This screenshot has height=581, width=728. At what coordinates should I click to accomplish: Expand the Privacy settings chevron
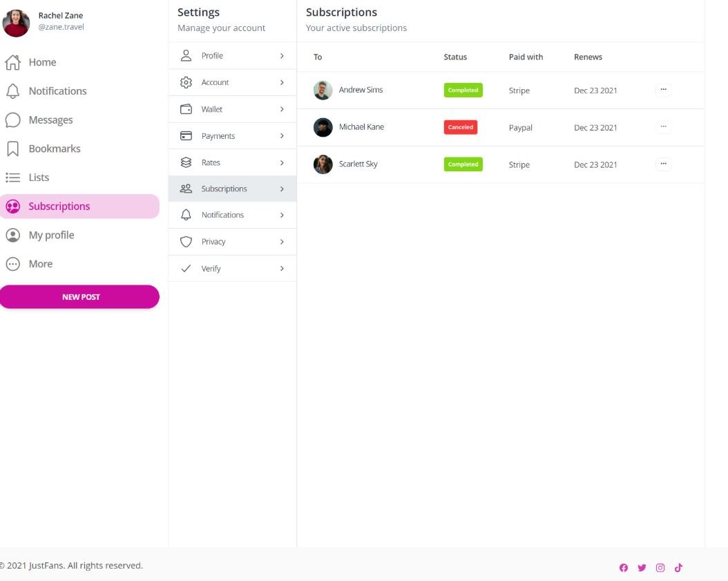(x=282, y=242)
